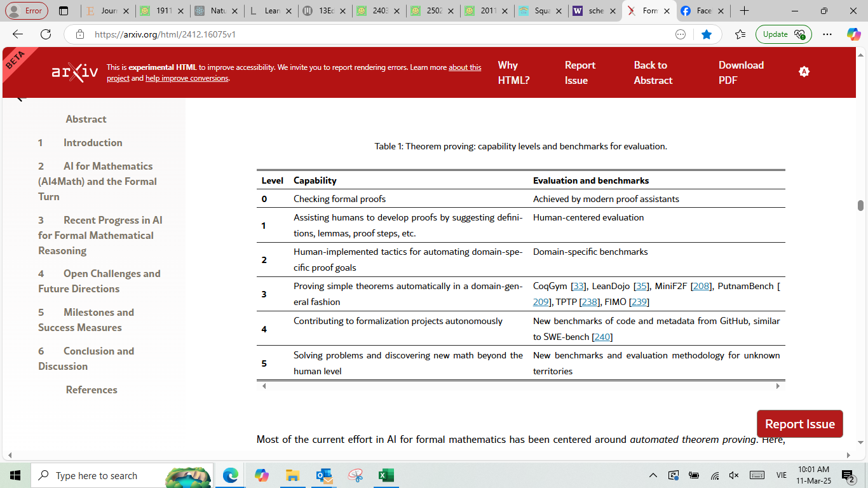
Task: Click the profile Error button
Action: coord(27,11)
